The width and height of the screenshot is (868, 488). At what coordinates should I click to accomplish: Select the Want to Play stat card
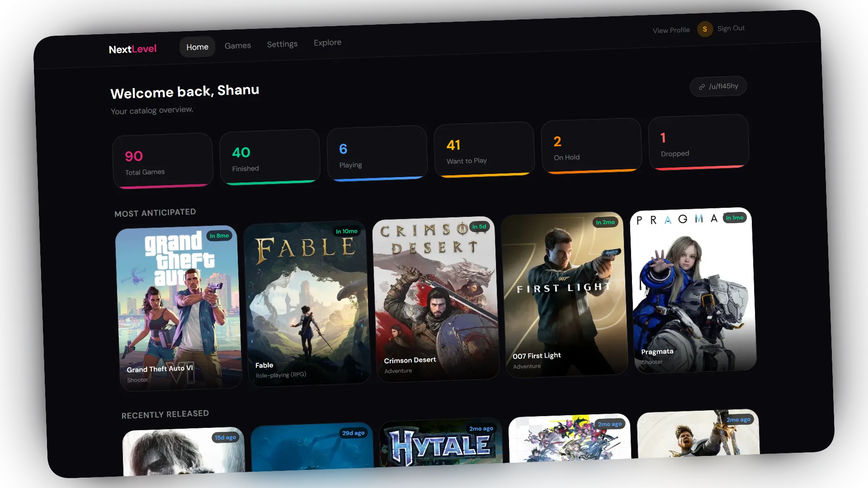(484, 150)
